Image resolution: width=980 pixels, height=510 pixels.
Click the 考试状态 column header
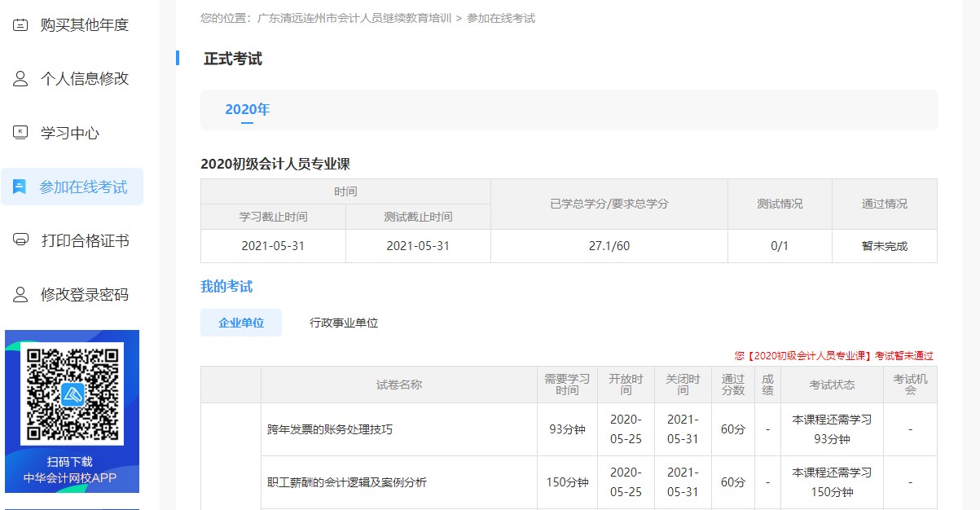832,385
